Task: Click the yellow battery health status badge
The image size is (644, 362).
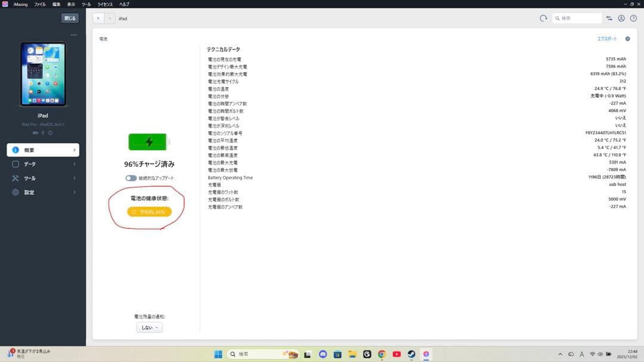Action: [149, 212]
